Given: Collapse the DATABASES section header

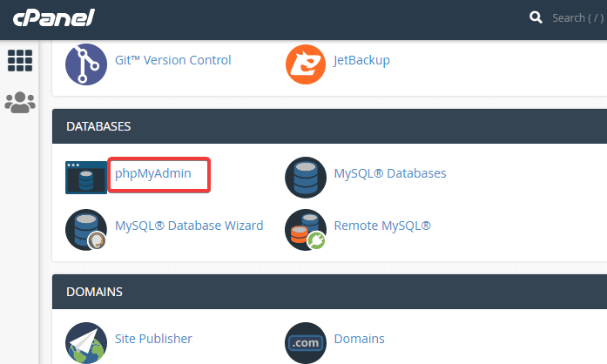Looking at the screenshot, I should (329, 126).
